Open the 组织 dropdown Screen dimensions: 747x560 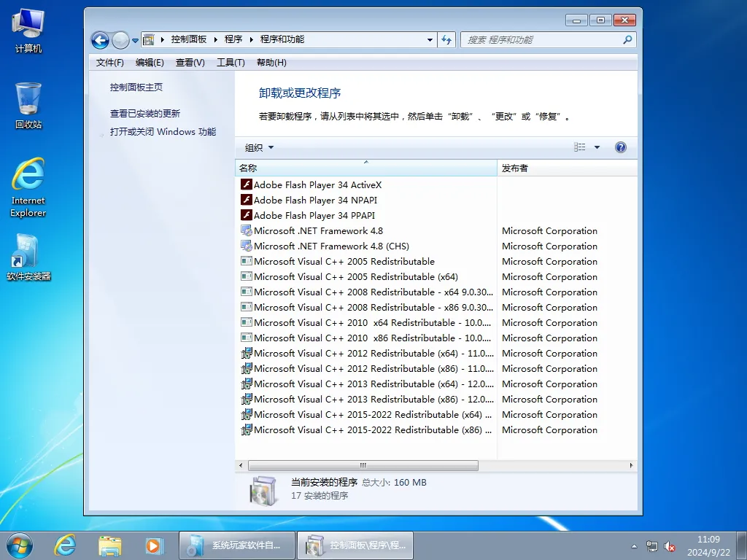(x=258, y=147)
